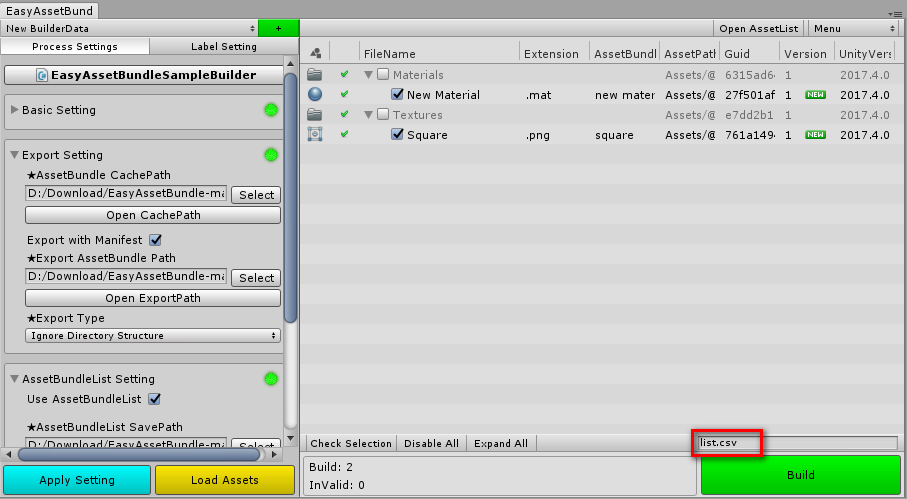Screen dimensions: 907x499
Task: Click the green Build button
Action: tap(801, 475)
